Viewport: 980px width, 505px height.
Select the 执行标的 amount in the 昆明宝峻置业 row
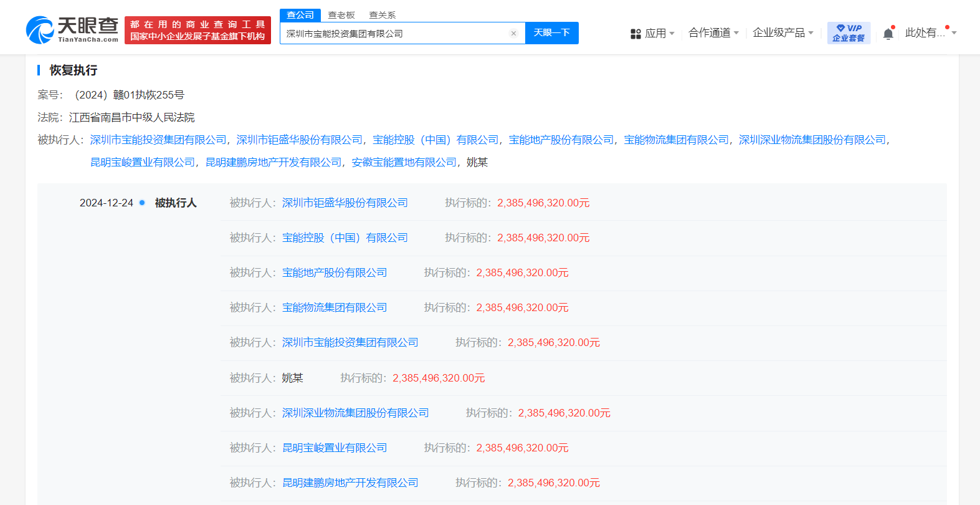(x=523, y=448)
